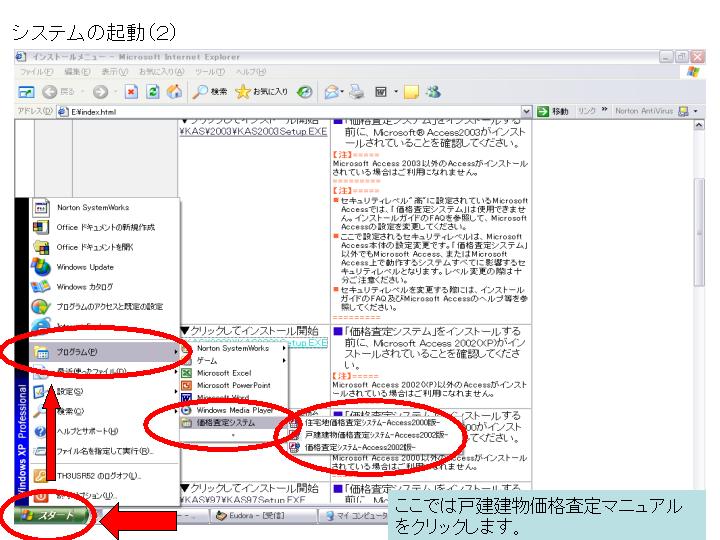Click the スタート button
This screenshot has height=540, width=720.
click(x=51, y=515)
